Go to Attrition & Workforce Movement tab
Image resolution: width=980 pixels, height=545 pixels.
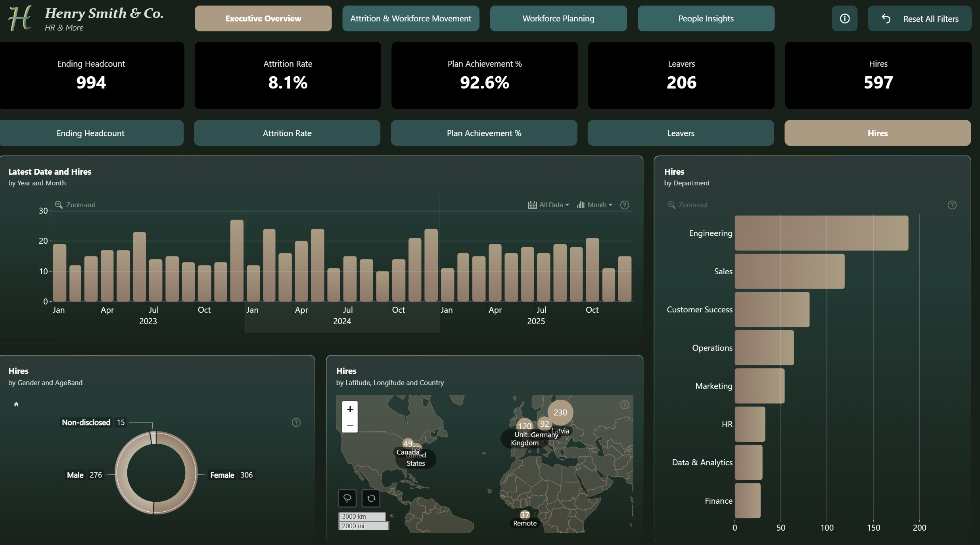point(411,19)
